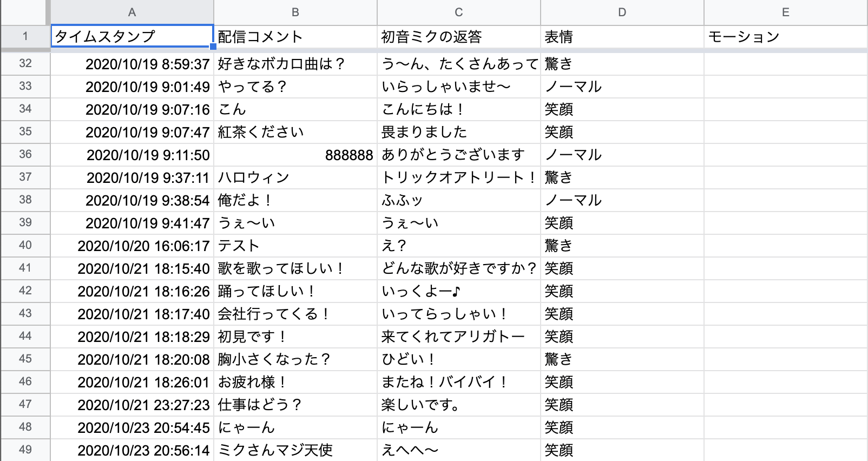Click the タイムスタンプ header cell

[x=132, y=36]
